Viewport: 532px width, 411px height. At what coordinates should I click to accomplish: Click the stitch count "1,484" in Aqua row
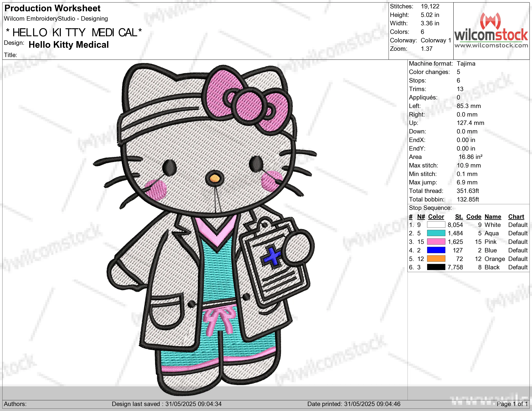tap(455, 234)
